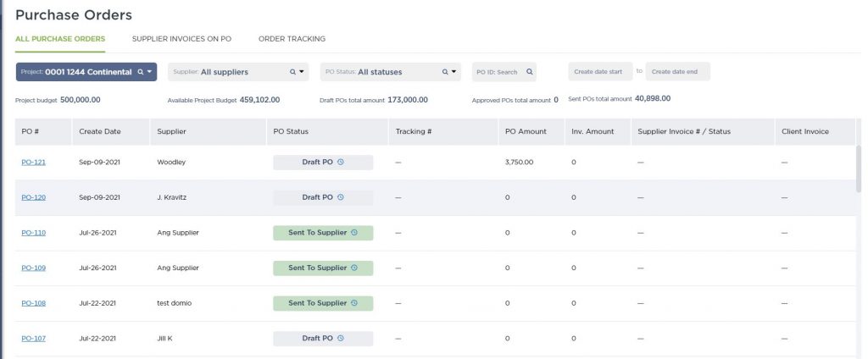
Task: Click the vertical scrollbar thumb of the table
Action: pos(860,169)
